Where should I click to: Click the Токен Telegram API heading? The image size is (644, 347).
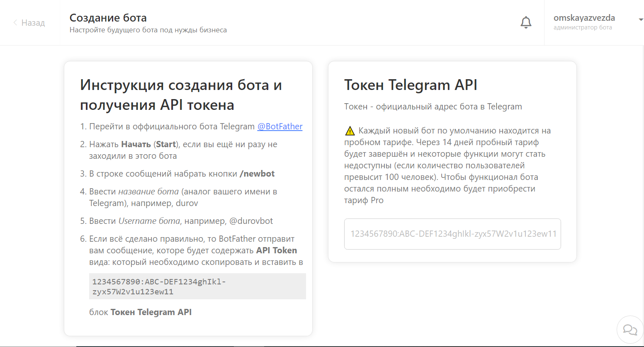click(x=411, y=85)
